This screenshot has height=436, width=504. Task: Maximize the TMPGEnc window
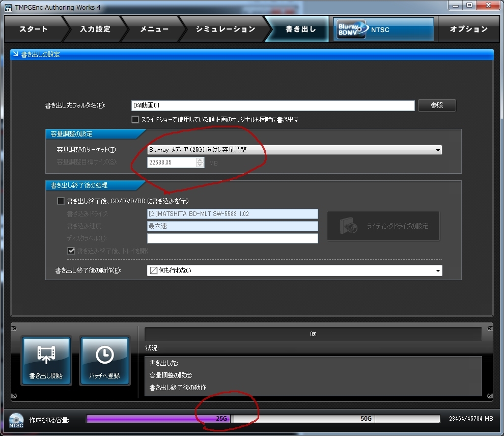point(469,6)
